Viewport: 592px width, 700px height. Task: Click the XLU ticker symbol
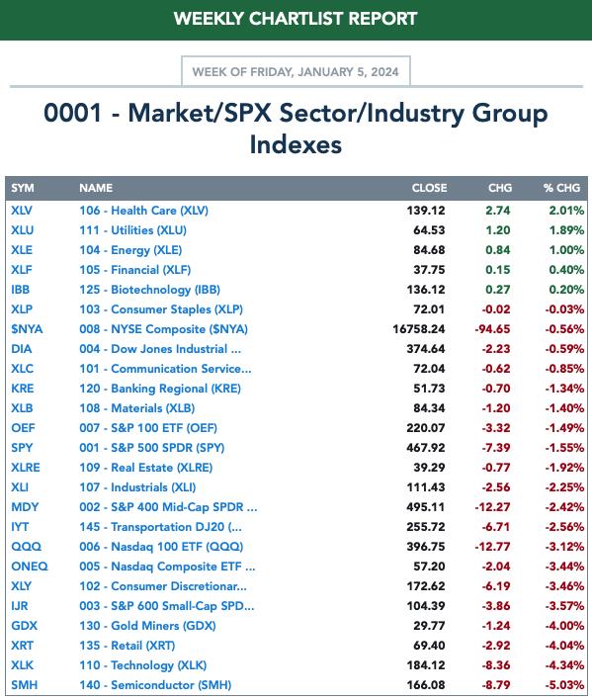(x=23, y=230)
